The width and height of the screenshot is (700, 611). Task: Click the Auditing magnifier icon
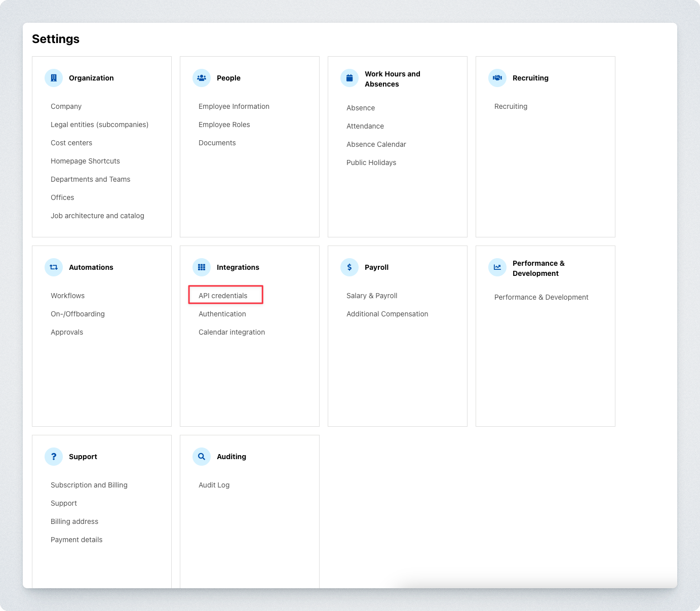click(202, 457)
